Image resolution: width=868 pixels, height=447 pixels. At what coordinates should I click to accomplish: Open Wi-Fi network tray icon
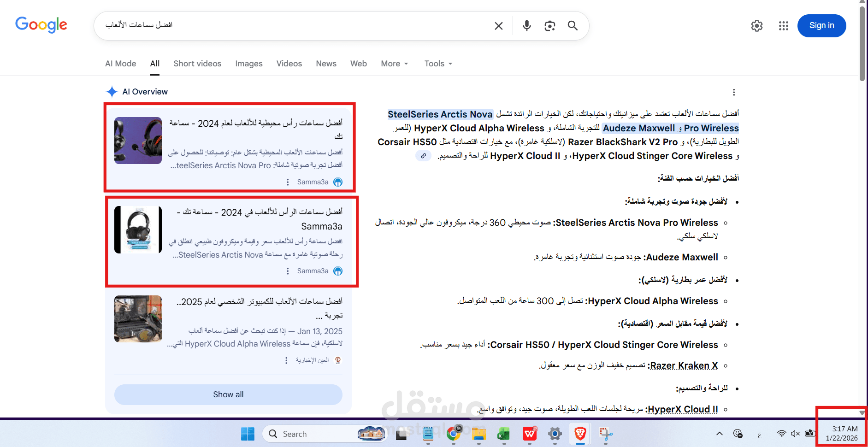click(781, 434)
